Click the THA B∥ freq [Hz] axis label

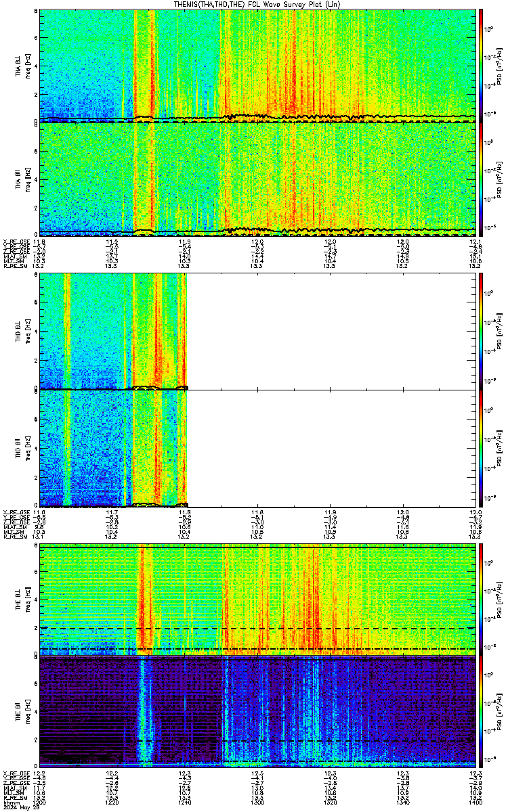22,179
